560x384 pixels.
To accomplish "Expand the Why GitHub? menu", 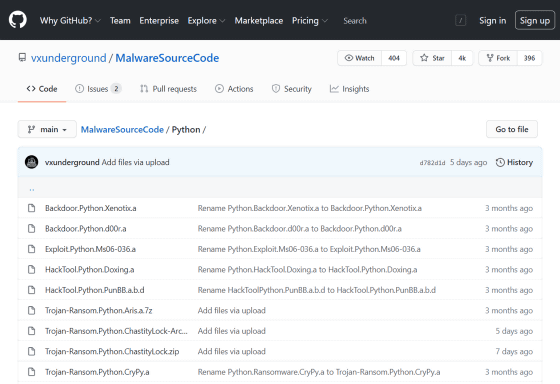I will (x=70, y=21).
